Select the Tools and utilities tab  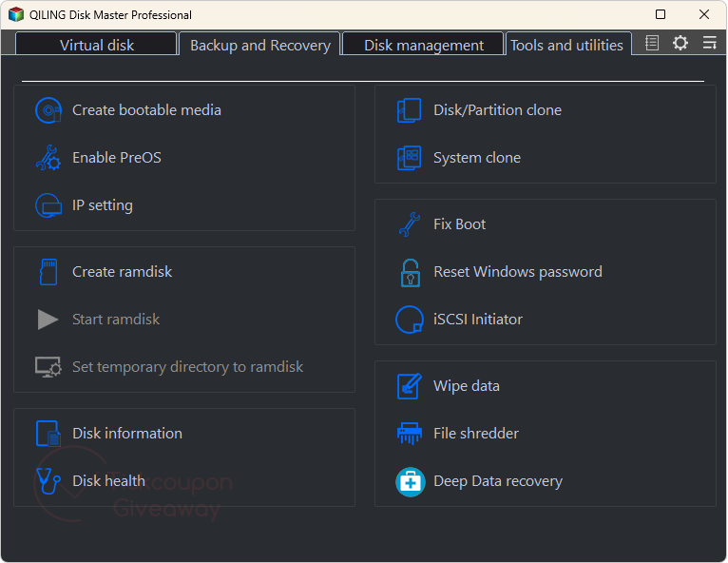click(567, 44)
